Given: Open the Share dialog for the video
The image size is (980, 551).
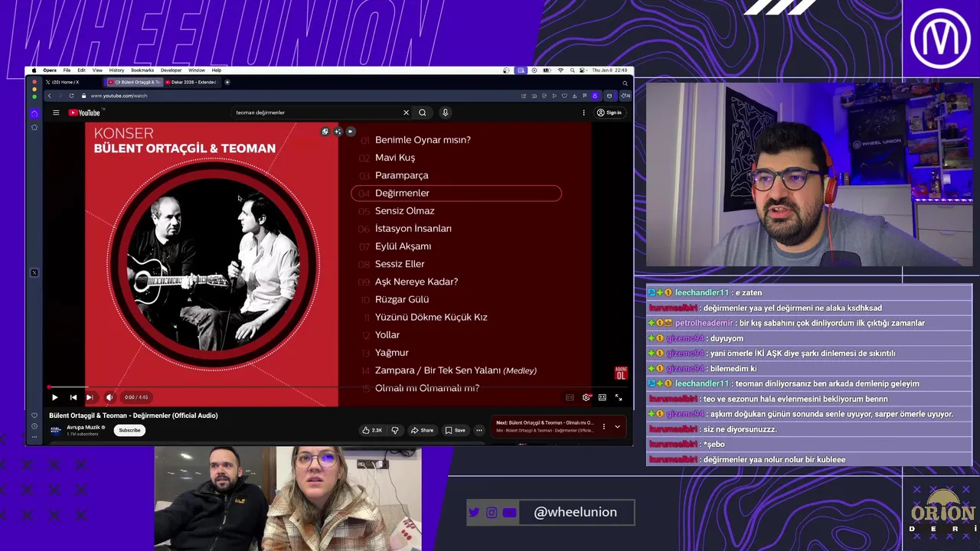Looking at the screenshot, I should [422, 430].
